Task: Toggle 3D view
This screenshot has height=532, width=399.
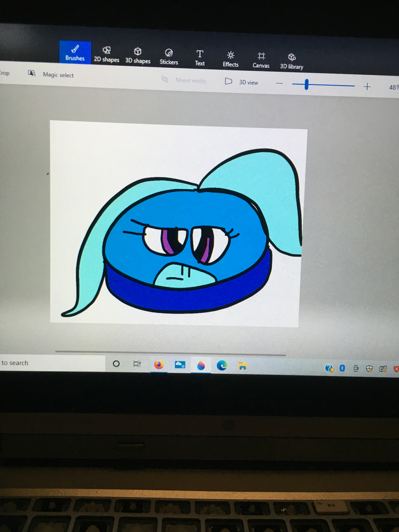Action: click(x=242, y=82)
